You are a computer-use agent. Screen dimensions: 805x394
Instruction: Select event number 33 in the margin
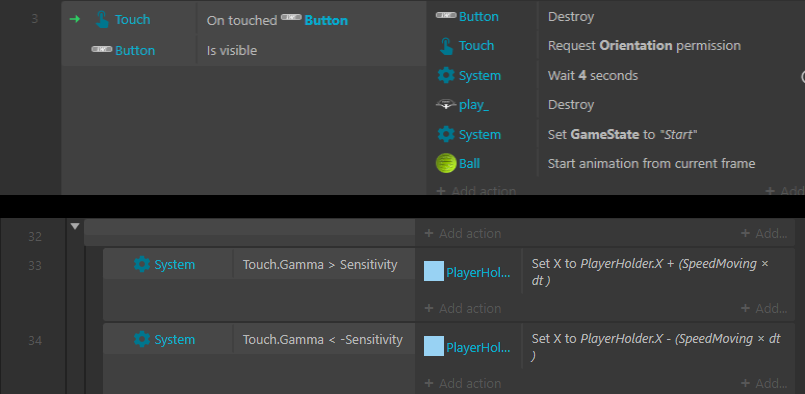[35, 266]
